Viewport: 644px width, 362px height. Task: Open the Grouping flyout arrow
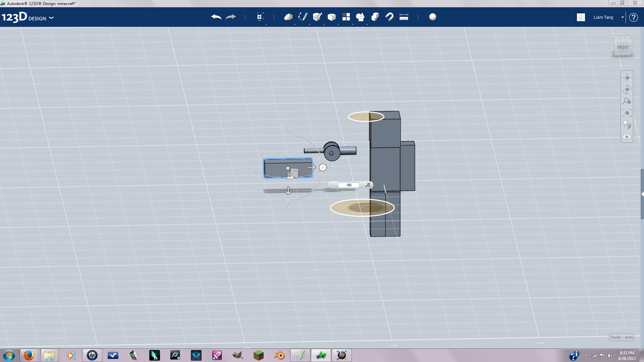(x=367, y=24)
